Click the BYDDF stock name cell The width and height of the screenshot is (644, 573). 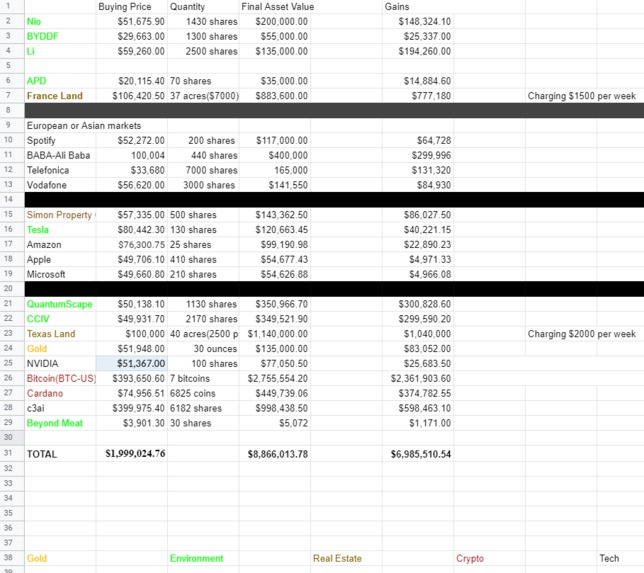pos(60,36)
